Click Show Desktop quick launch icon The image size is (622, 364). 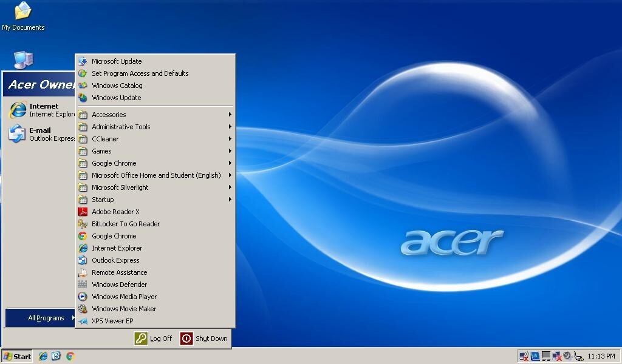[x=56, y=356]
